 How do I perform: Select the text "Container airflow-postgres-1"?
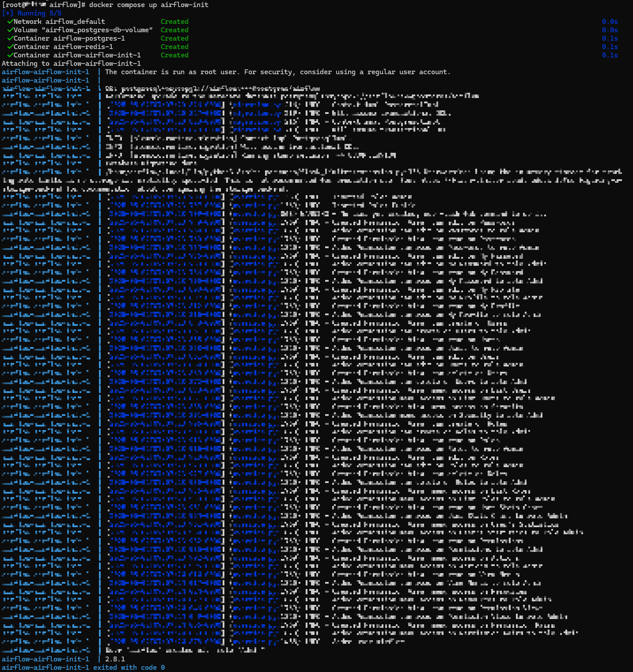point(69,38)
